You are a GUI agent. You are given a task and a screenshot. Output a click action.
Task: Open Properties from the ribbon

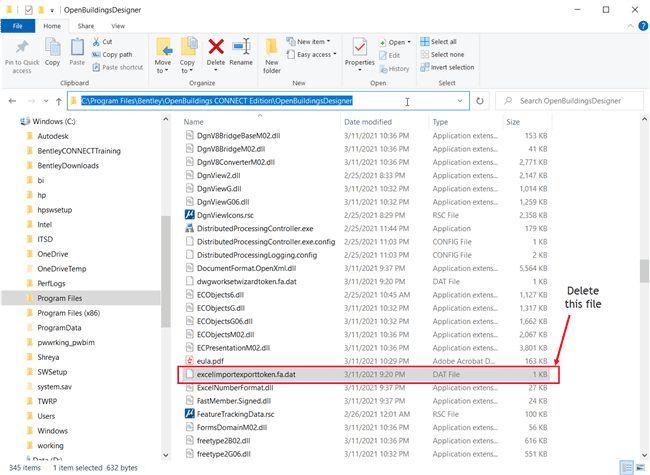pos(359,51)
